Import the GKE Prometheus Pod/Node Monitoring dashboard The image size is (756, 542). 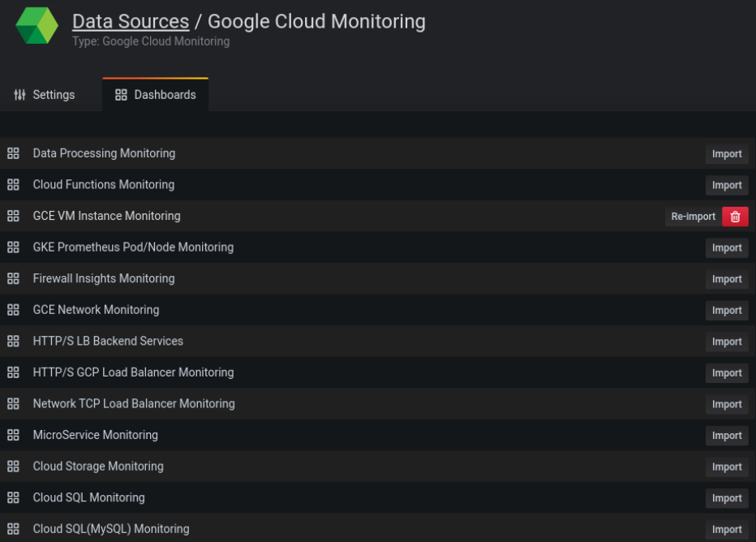pyautogui.click(x=726, y=247)
